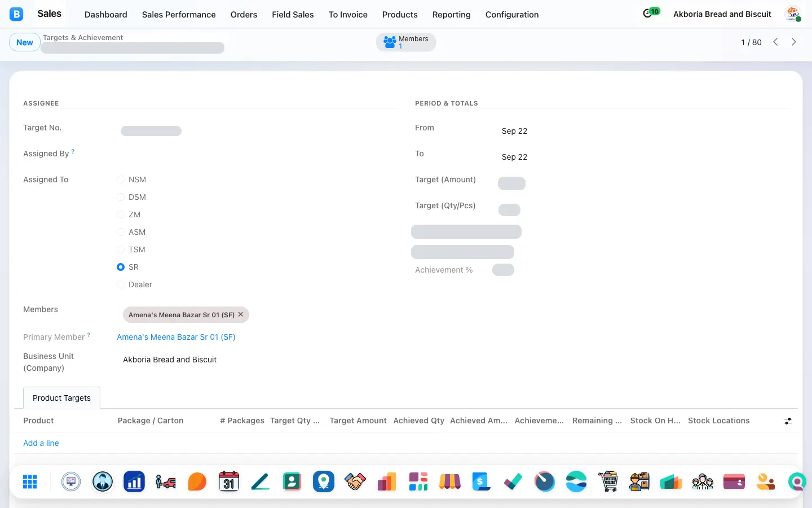Open the Dashboard menu item
812x508 pixels.
click(106, 15)
